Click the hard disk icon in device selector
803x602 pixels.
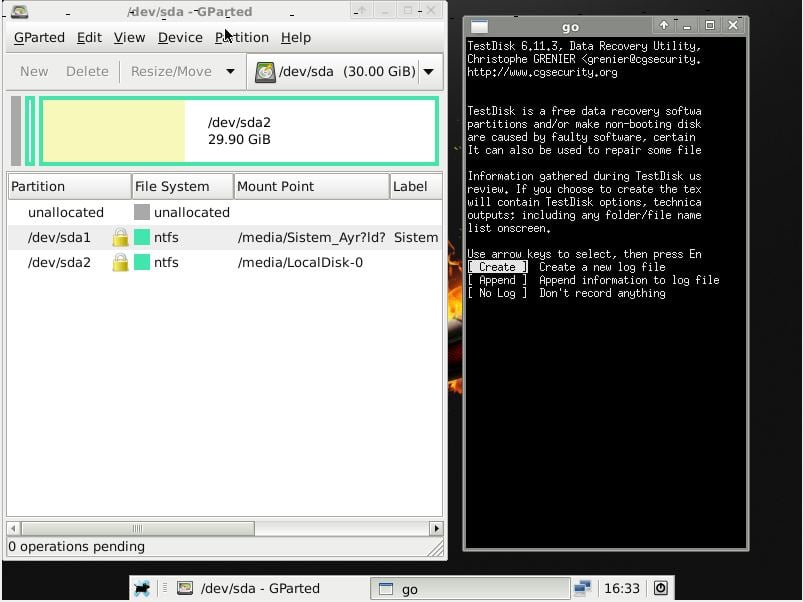click(x=265, y=72)
